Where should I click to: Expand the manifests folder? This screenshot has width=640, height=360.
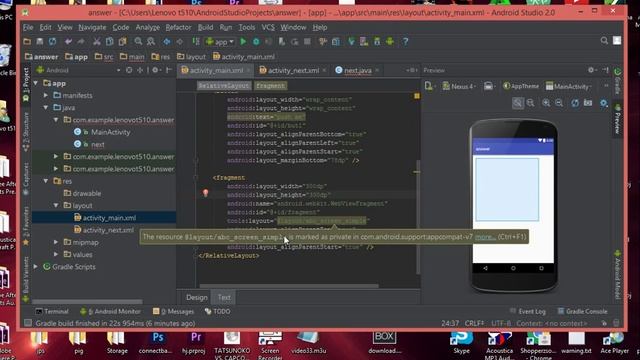[x=46, y=96]
